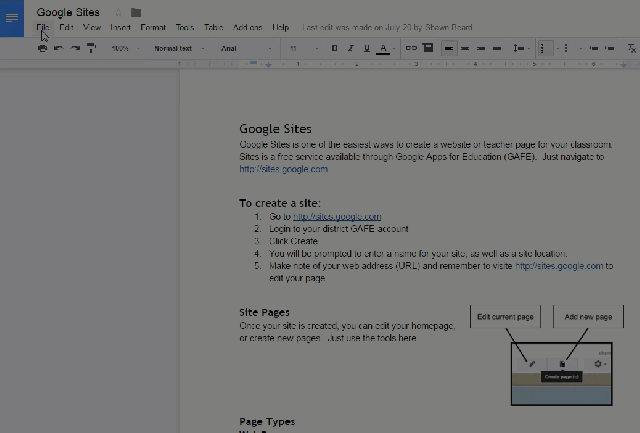Image resolution: width=640 pixels, height=433 pixels.
Task: Expand the zoom level dropdown
Action: tap(124, 48)
